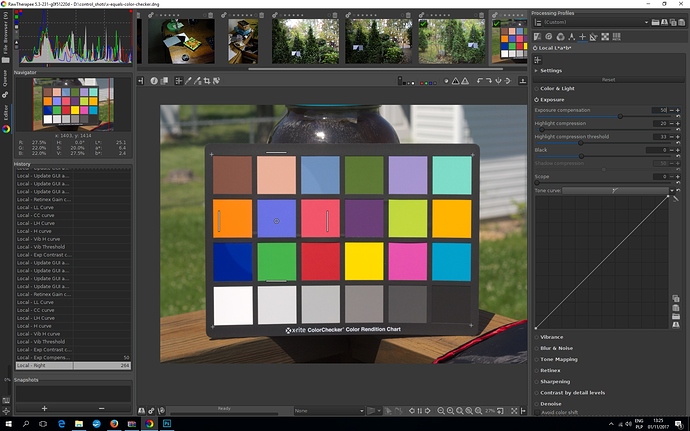Viewport: 690px width, 431px height.
Task: Open the Detail tools tab icon
Action: [549, 37]
